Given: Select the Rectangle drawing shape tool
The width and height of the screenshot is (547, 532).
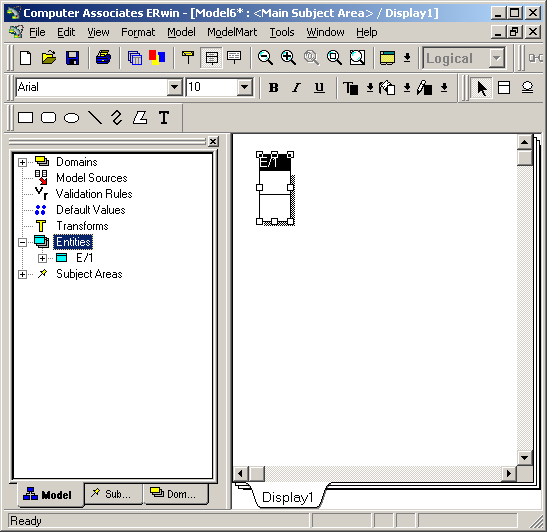Looking at the screenshot, I should (25, 118).
